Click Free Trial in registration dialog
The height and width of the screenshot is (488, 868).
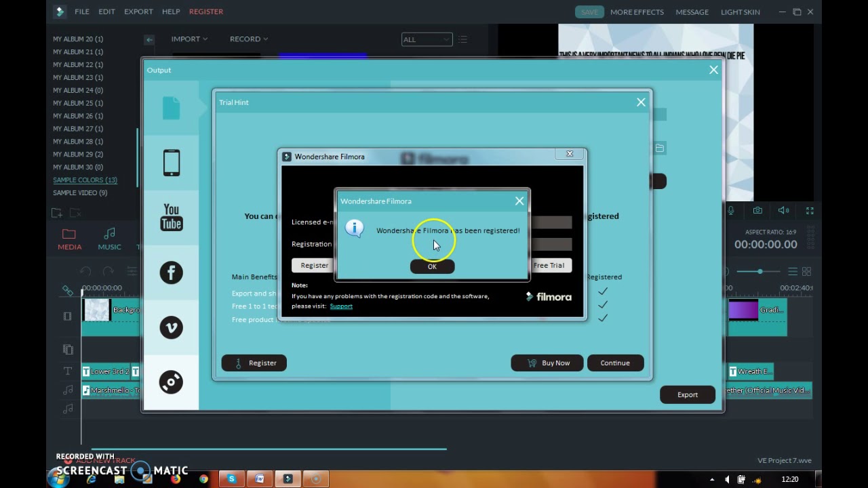click(549, 265)
